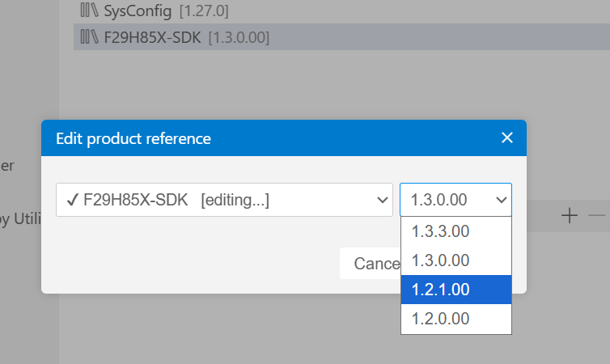Click the version dropdown chevron arrow
610x364 pixels.
coord(501,200)
